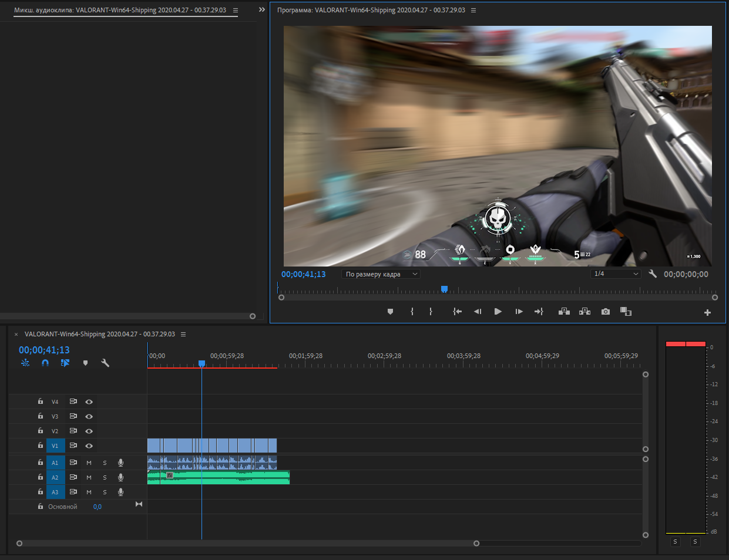Open the audio clip mixer panel menu
The image size is (729, 560).
tap(236, 10)
